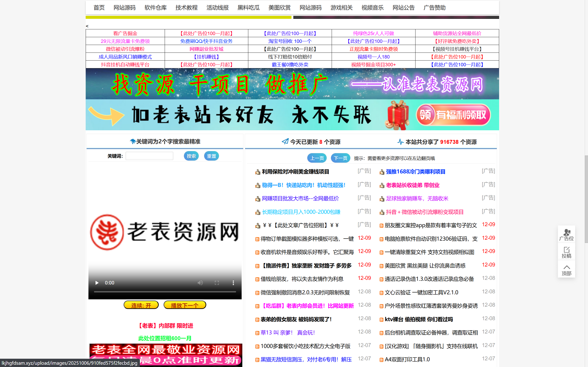This screenshot has height=367, width=588.
Task: Open the 广告位 sidebar icon
Action: pos(566,234)
